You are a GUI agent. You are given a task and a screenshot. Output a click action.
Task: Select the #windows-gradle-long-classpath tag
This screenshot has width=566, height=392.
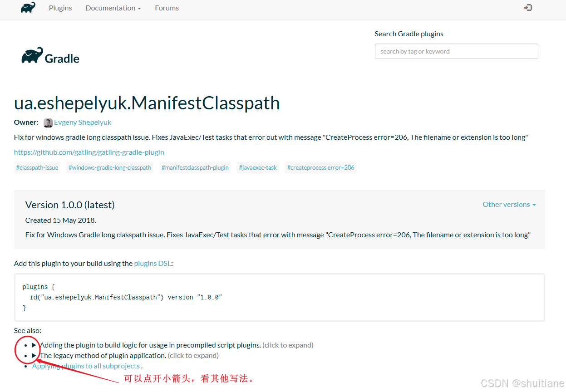click(x=110, y=167)
